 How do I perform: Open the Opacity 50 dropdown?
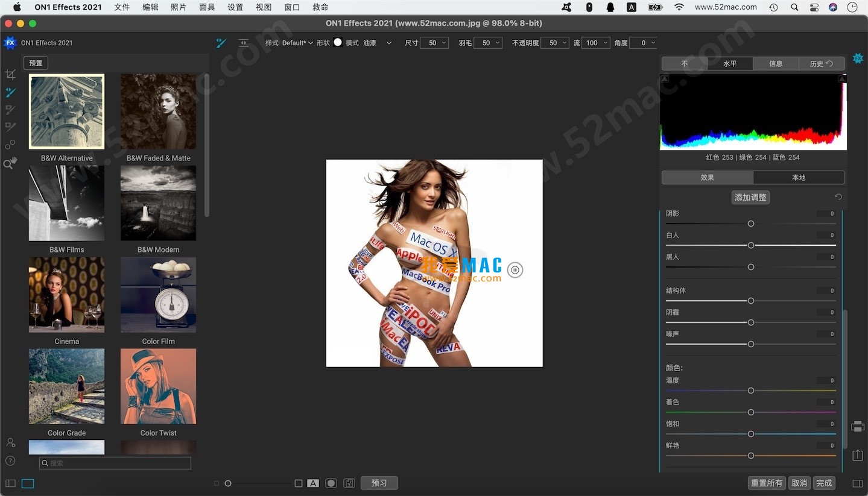tap(555, 43)
